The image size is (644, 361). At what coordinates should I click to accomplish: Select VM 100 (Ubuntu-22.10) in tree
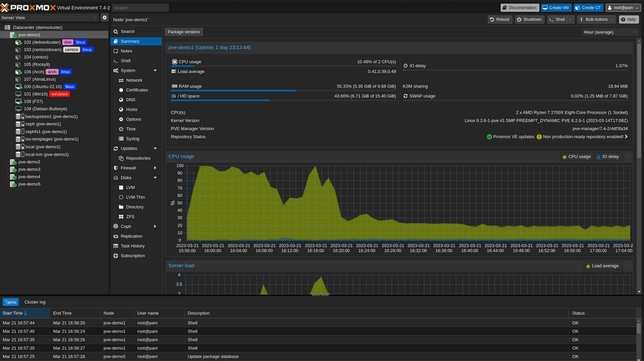pos(42,87)
